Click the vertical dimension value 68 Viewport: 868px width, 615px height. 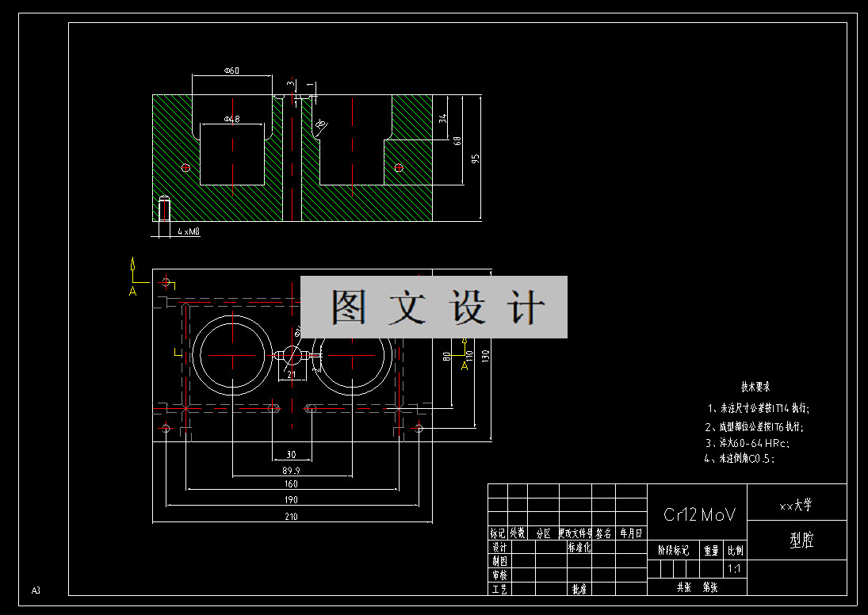(x=457, y=140)
